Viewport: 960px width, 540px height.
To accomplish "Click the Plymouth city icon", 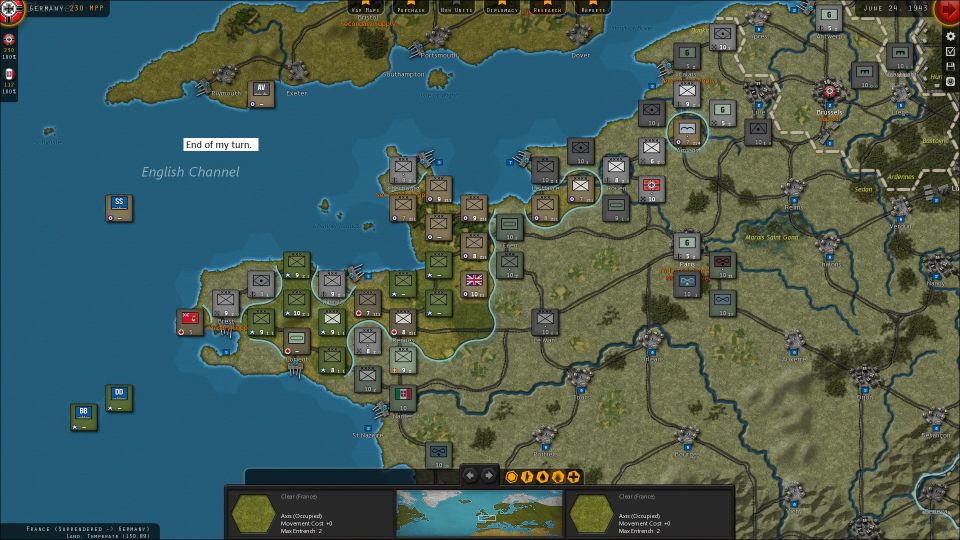I will coord(225,75).
